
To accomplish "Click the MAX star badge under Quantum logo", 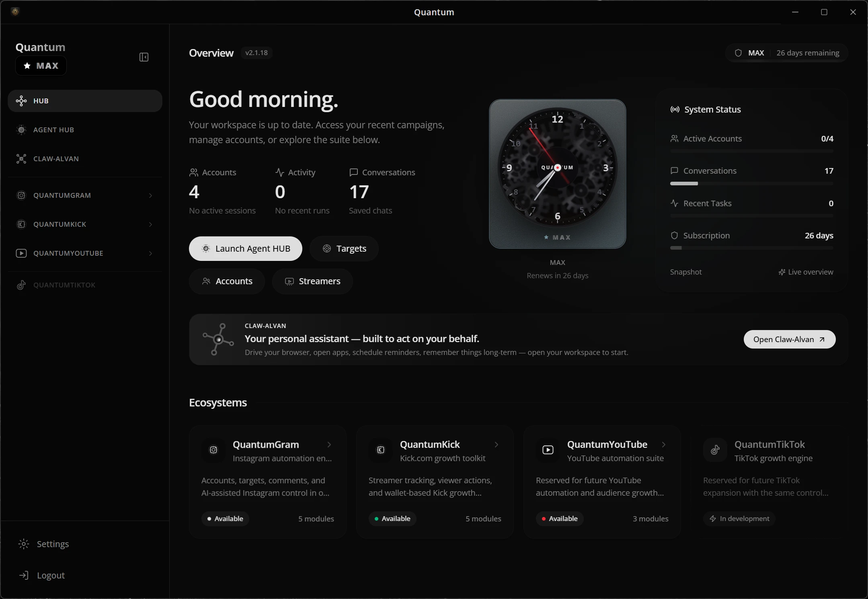I will coord(41,66).
